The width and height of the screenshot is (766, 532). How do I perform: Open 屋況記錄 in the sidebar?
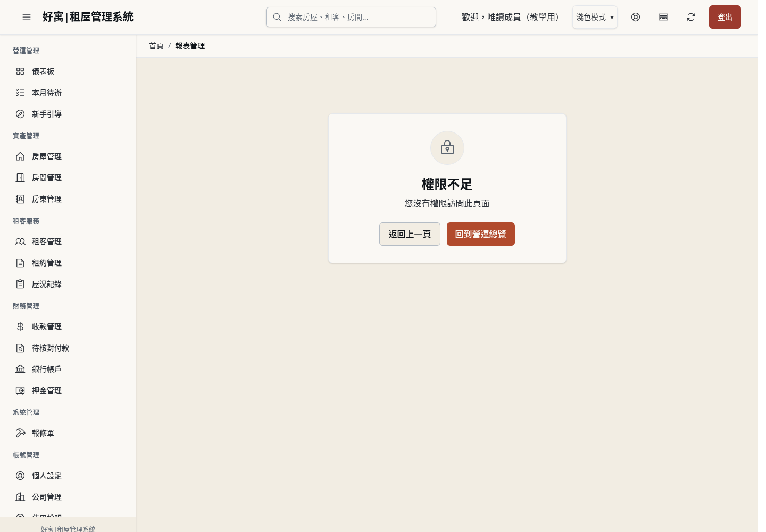pyautogui.click(x=68, y=284)
